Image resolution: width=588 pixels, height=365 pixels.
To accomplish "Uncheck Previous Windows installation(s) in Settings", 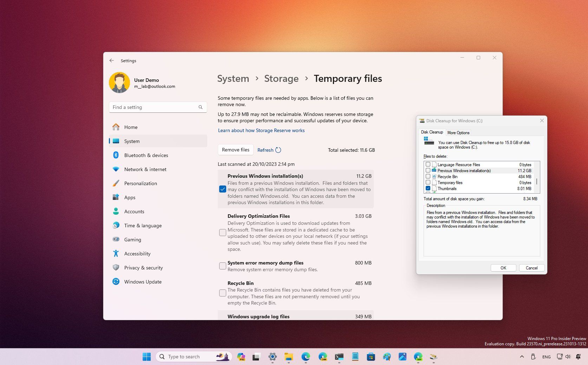I will (223, 189).
